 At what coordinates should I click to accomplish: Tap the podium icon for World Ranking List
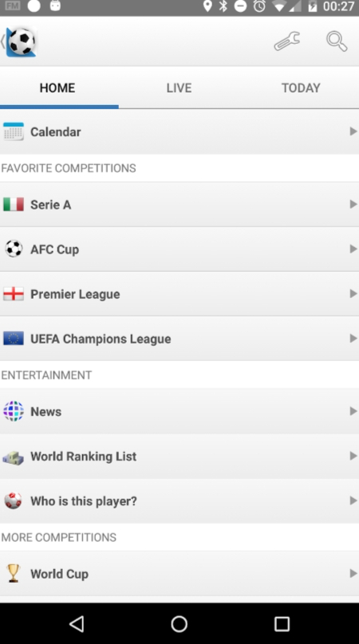pyautogui.click(x=14, y=457)
